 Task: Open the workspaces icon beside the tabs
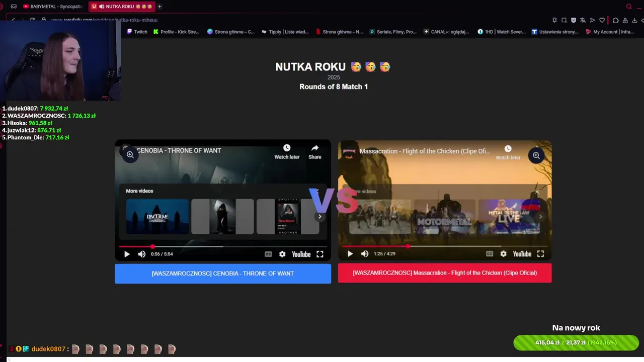pyautogui.click(x=14, y=7)
